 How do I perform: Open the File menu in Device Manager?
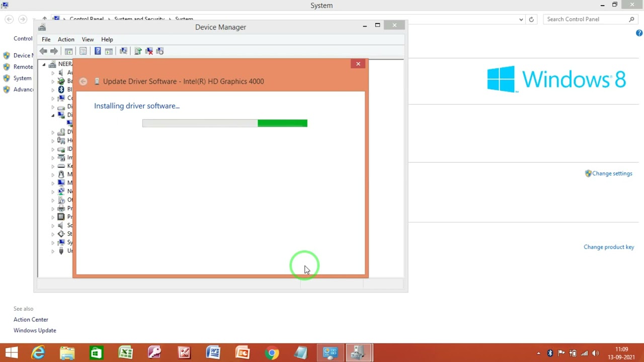point(46,39)
